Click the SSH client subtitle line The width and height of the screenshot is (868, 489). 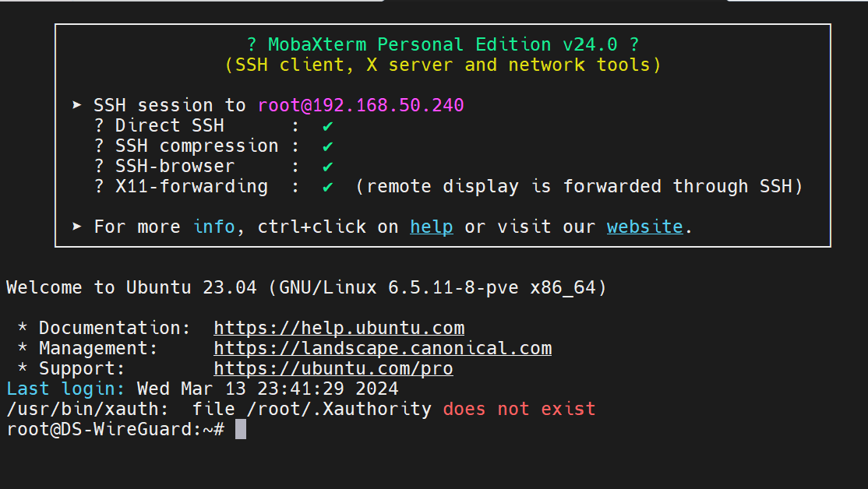[443, 65]
